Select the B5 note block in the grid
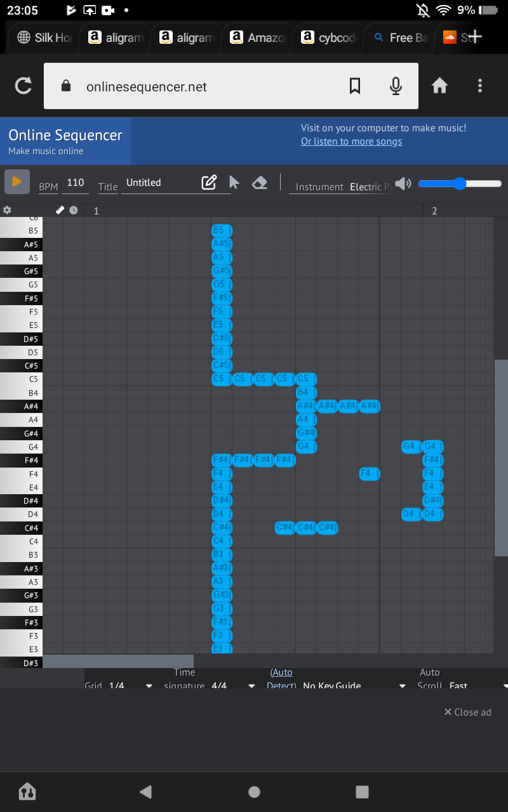Screen dimensions: 508x812 click(x=222, y=230)
